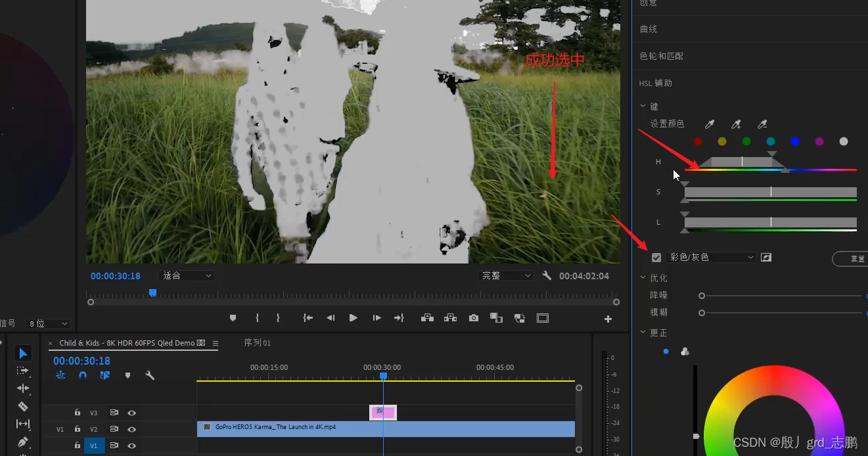Open the Child & Kids sequence panel menu
868x456 pixels.
pos(215,343)
